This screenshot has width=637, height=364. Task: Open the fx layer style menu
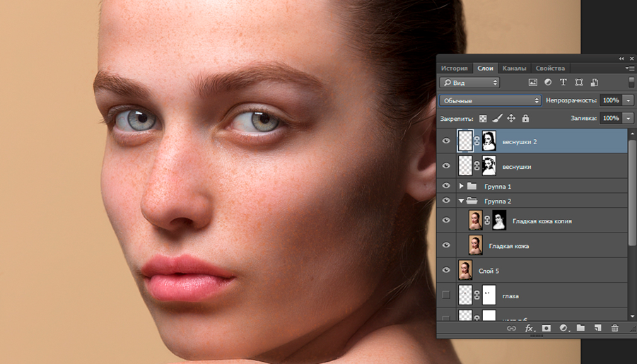[x=530, y=328]
